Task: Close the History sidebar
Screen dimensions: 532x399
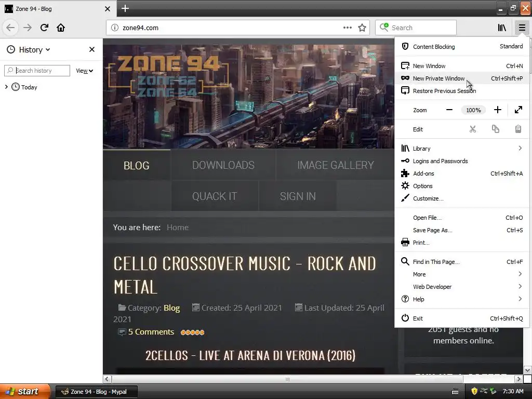Action: [92, 49]
